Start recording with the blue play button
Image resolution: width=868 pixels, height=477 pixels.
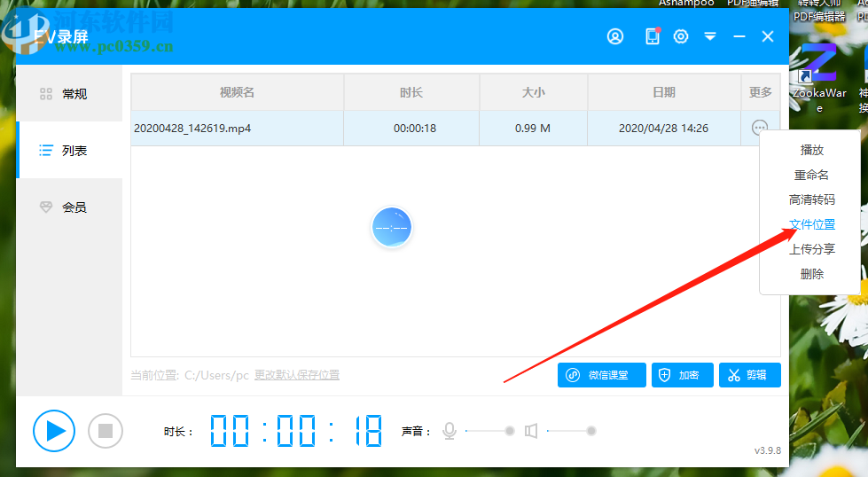click(x=54, y=431)
